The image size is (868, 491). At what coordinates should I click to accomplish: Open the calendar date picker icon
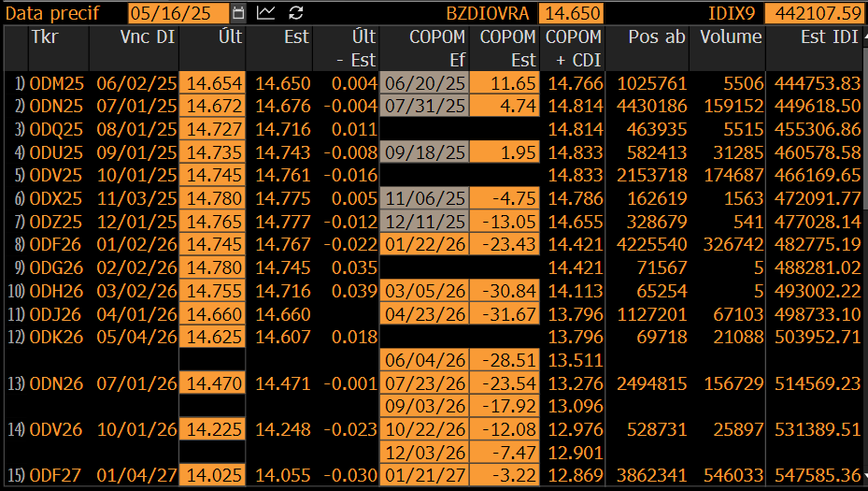(238, 13)
